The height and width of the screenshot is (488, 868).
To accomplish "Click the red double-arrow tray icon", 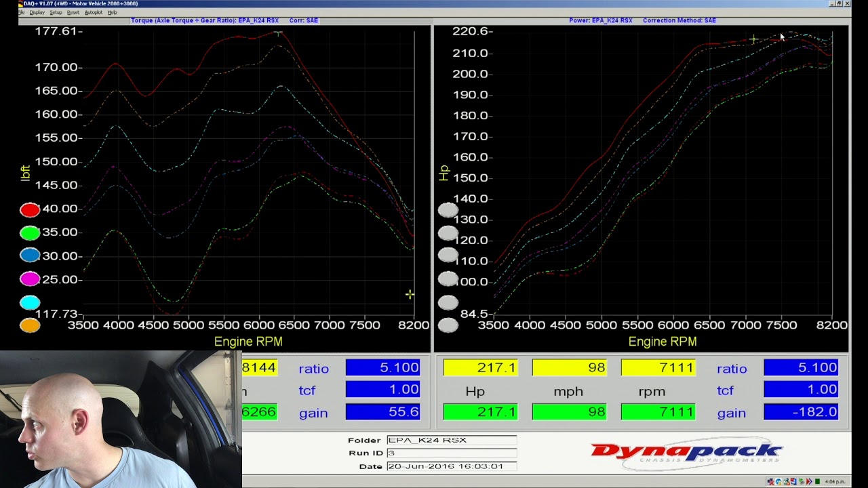I will click(809, 481).
